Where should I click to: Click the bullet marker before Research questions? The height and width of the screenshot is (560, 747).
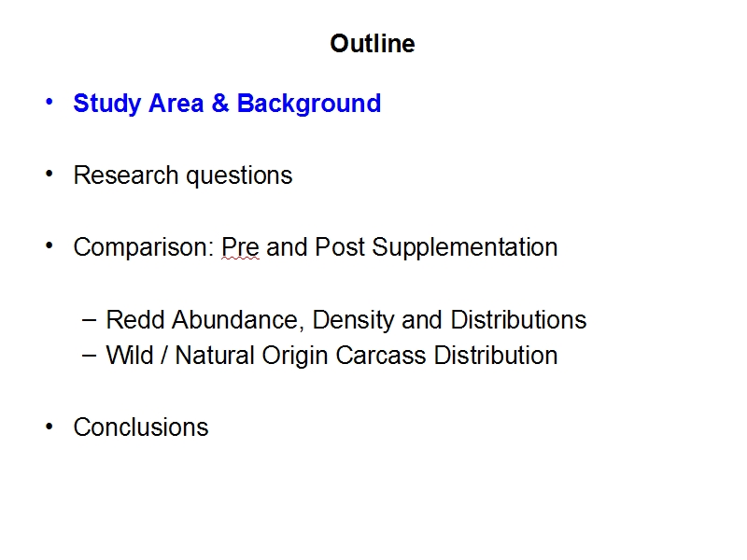49,174
